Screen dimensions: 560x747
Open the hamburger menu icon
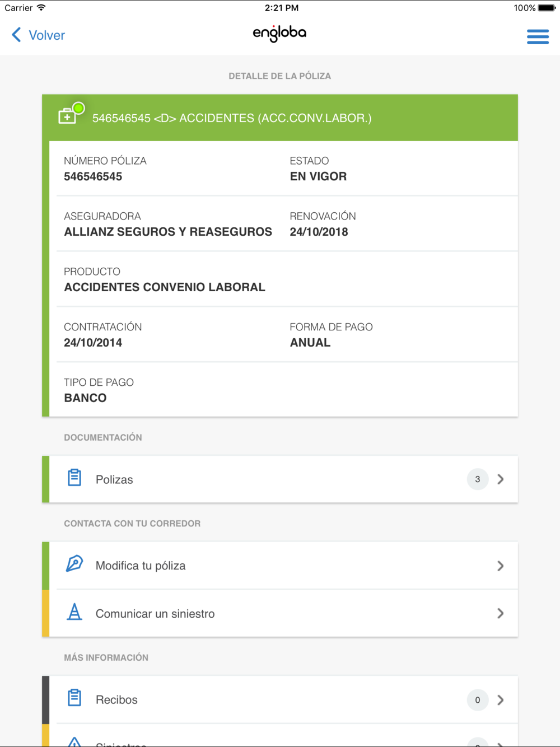538,37
